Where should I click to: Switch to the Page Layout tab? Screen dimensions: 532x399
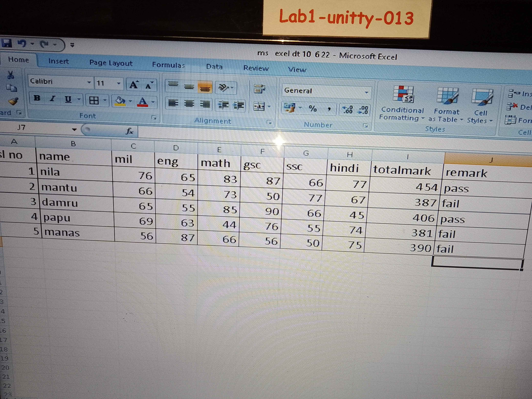coord(111,63)
